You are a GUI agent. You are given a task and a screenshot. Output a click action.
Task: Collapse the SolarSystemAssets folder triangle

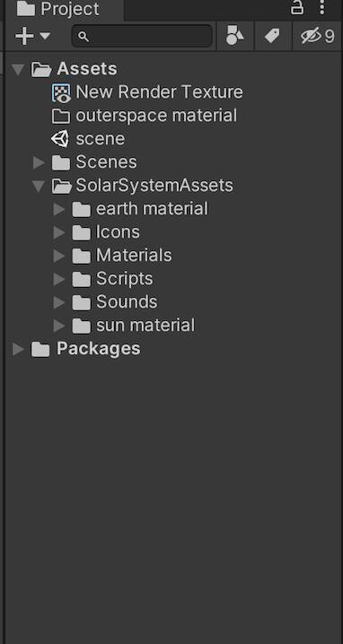point(39,187)
